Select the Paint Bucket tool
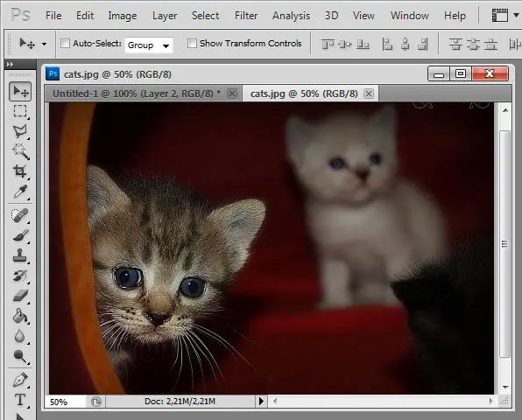 point(20,316)
